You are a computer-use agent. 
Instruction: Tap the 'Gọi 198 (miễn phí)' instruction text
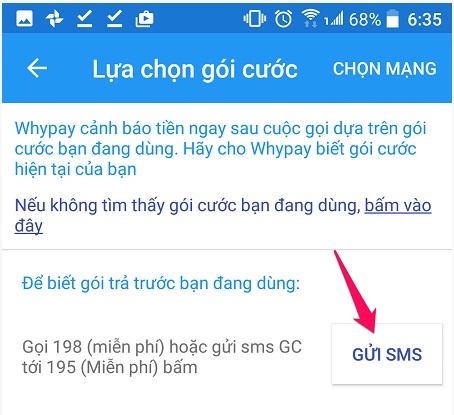click(162, 357)
